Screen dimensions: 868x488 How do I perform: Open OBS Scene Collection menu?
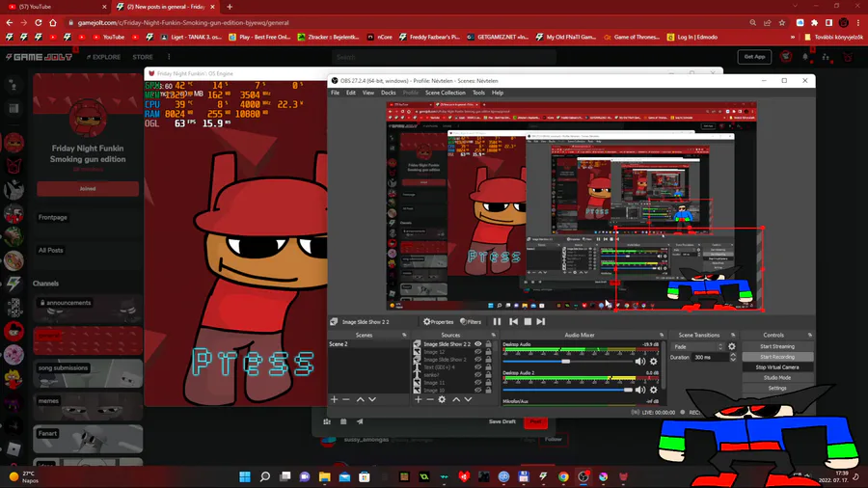(x=445, y=93)
